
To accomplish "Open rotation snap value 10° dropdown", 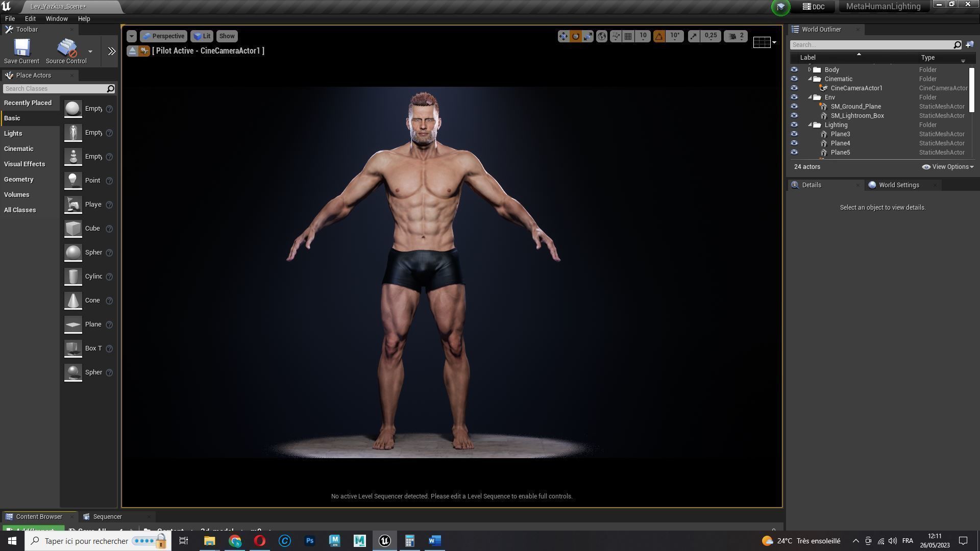I will point(675,36).
